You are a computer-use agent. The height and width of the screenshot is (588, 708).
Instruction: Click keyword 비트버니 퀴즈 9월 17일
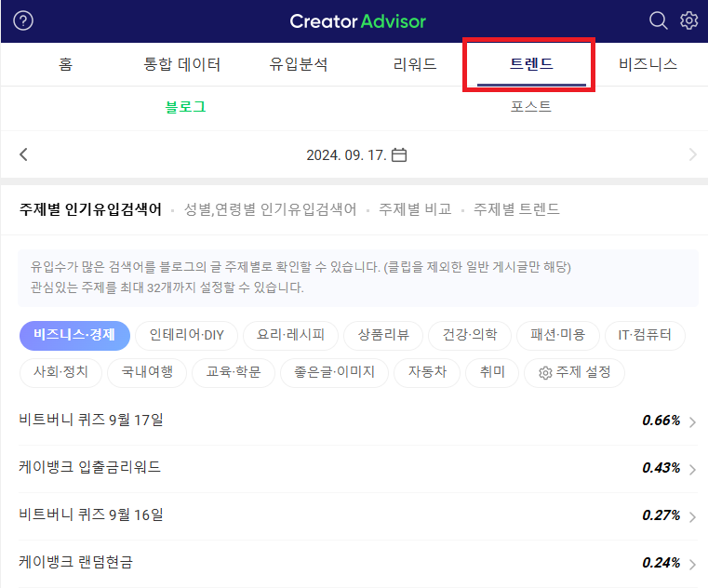(91, 420)
